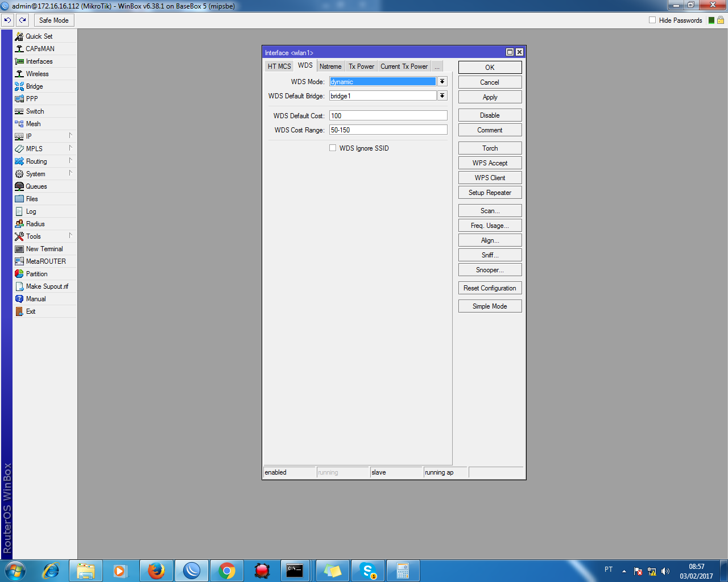Open the Switch menu icon

(19, 111)
